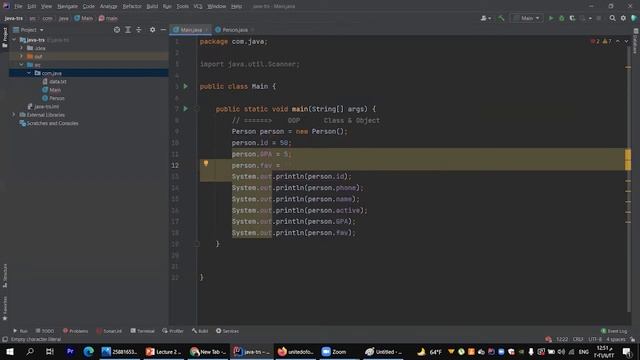Click the Stop process icon
640x360 pixels.
point(599,18)
